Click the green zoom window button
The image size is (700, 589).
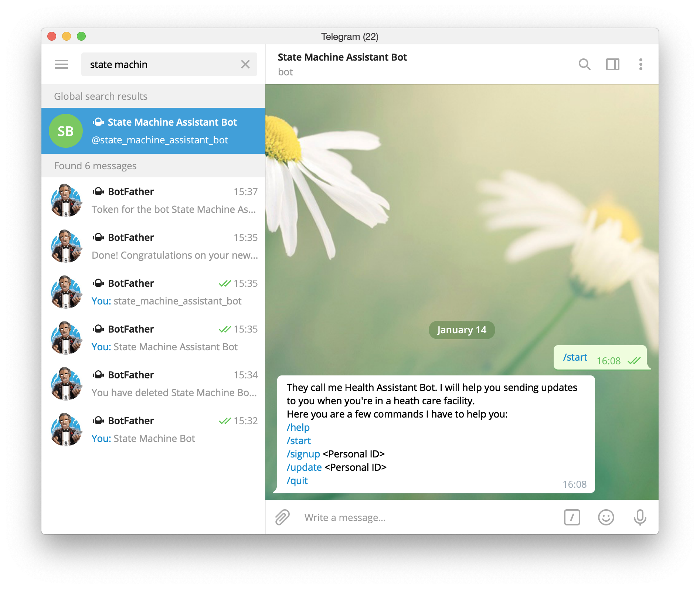[x=81, y=36]
